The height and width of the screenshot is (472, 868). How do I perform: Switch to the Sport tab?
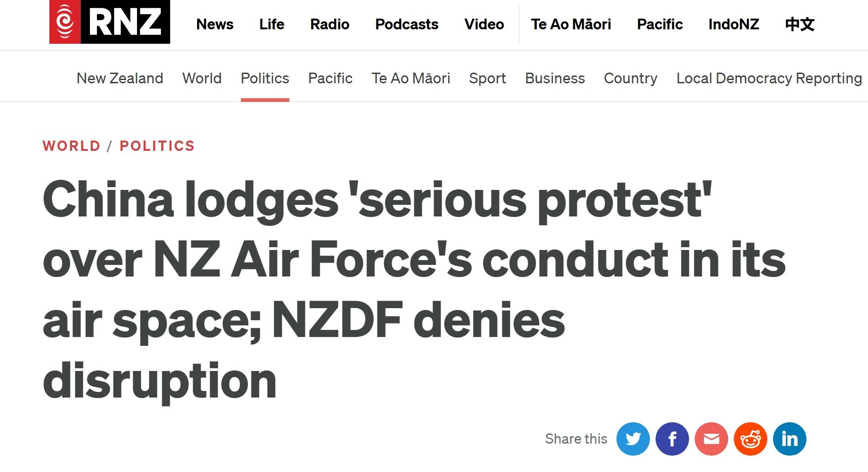[x=487, y=78]
